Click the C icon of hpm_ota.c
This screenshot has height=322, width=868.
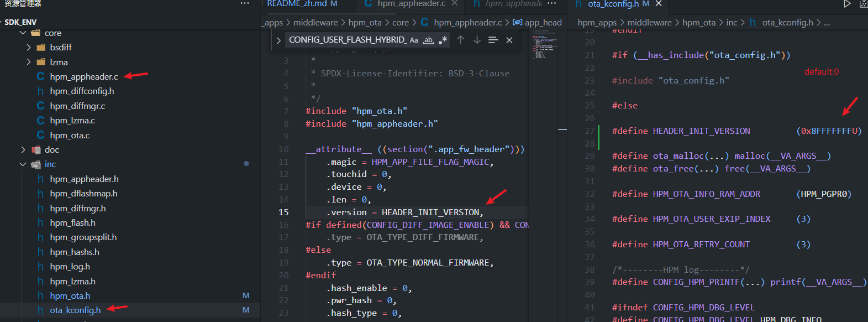[x=40, y=135]
